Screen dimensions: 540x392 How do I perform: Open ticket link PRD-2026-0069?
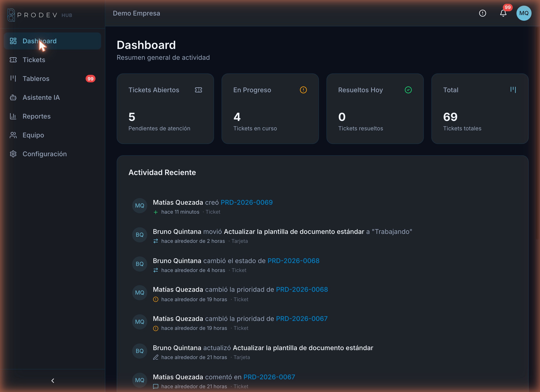click(246, 202)
